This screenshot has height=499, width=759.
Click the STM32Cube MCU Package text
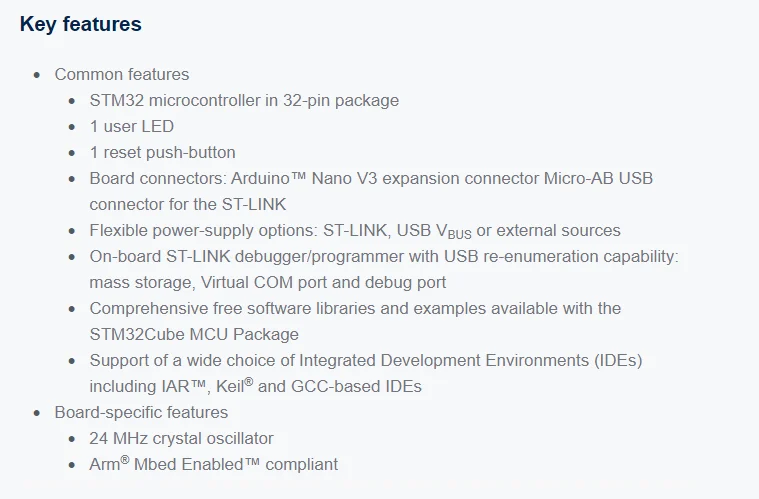coord(194,334)
